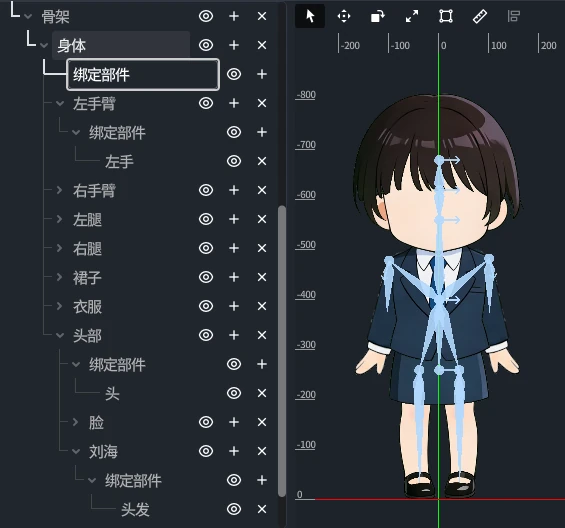
Task: Expand the 脸 tree node
Action: (x=75, y=422)
